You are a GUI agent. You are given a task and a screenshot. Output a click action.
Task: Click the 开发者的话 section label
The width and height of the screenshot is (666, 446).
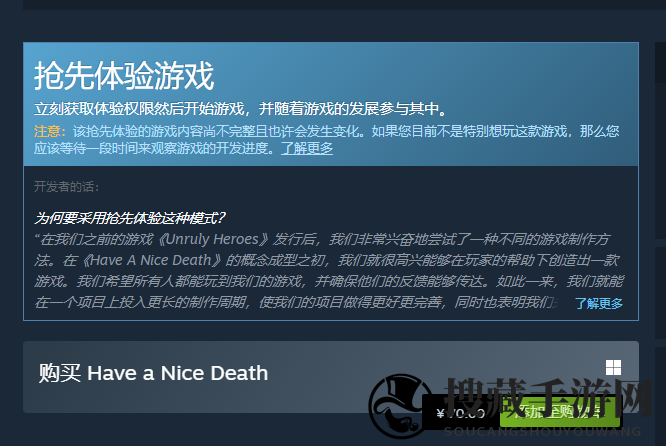(x=67, y=187)
